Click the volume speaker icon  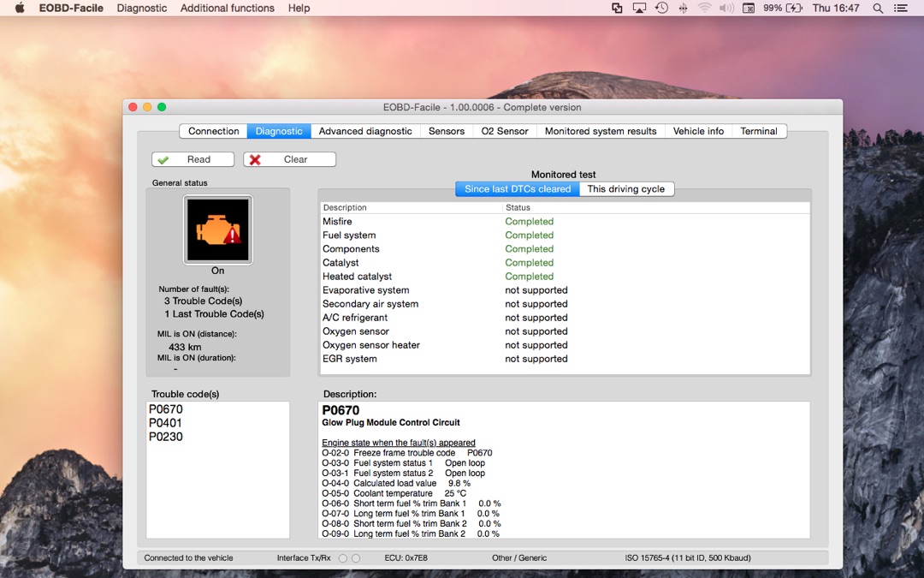[726, 9]
